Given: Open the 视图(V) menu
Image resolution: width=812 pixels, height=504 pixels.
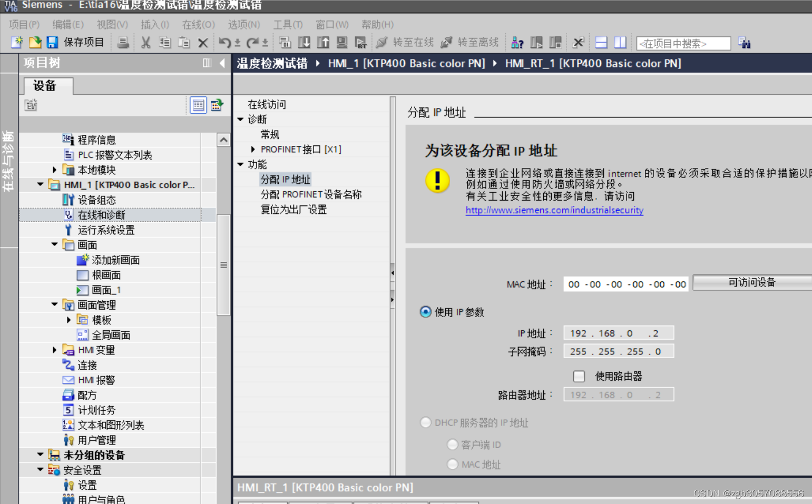Looking at the screenshot, I should point(112,25).
